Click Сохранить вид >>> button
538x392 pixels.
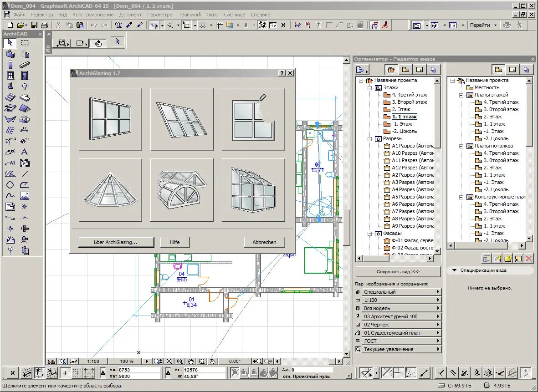coord(398,272)
